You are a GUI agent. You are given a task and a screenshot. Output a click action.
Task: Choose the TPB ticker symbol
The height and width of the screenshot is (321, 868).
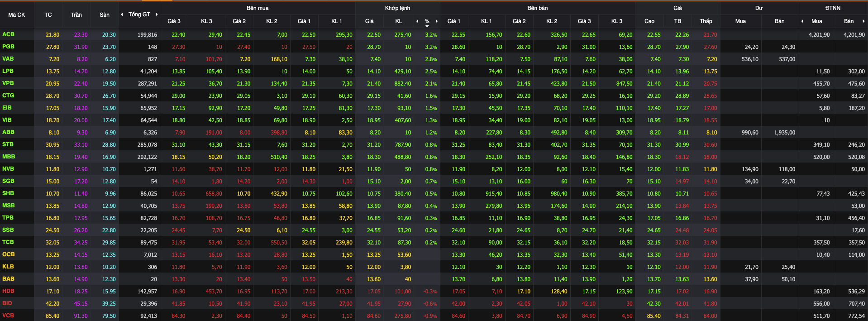coord(8,218)
